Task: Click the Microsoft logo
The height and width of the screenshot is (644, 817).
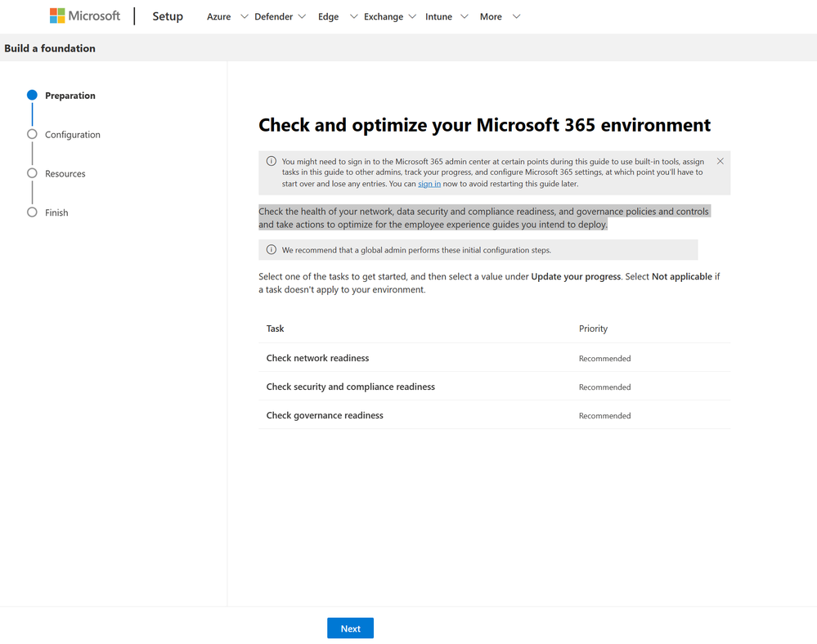Action: point(84,16)
